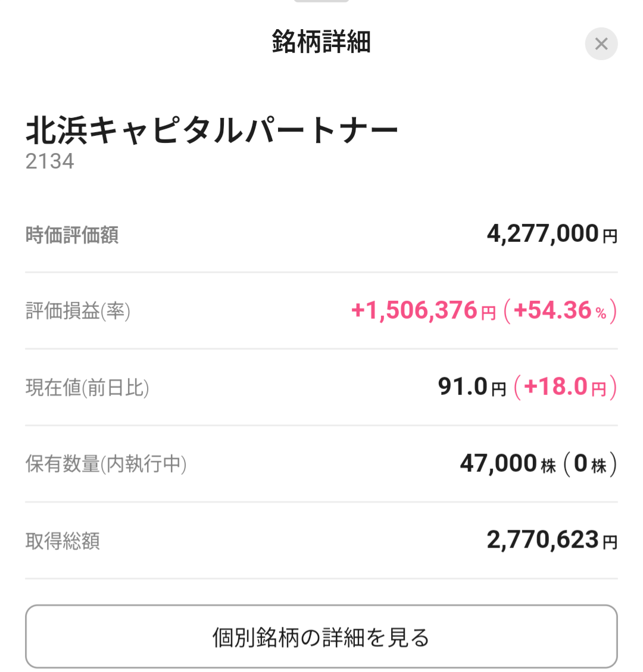643x672 pixels.
Task: Tap the 評価損益(率) label
Action: (78, 311)
